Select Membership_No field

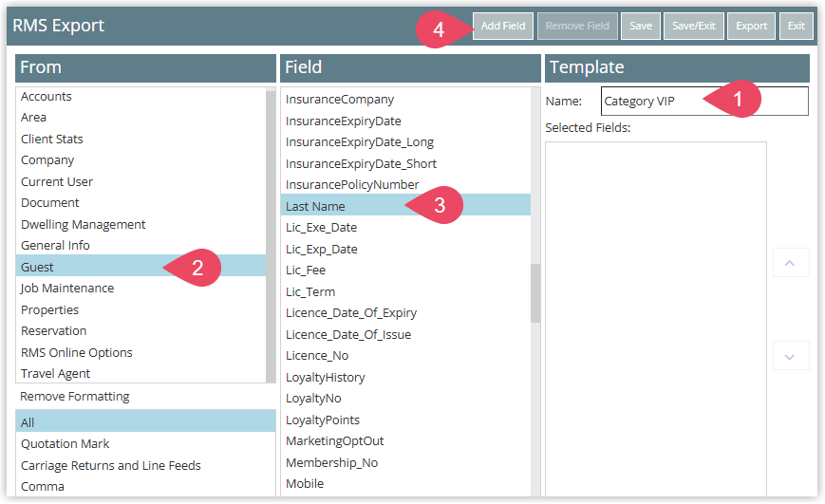405,462
